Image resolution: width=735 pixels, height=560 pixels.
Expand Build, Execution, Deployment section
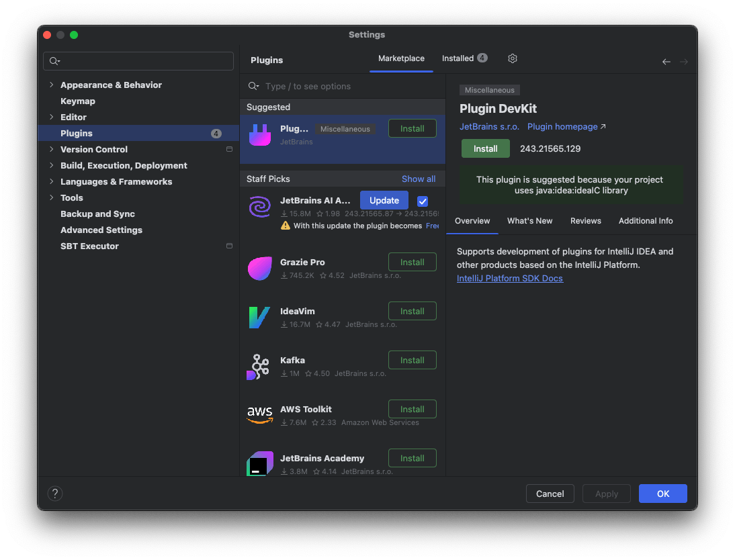click(52, 165)
